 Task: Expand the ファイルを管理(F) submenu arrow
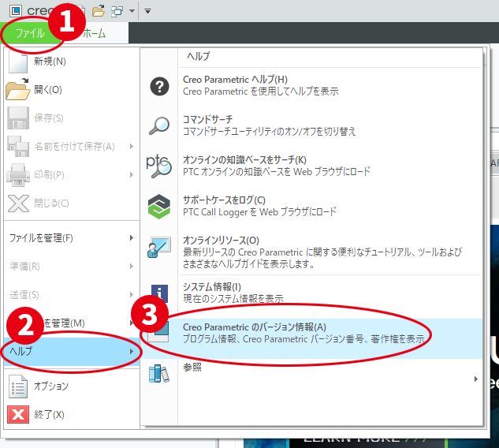[132, 238]
